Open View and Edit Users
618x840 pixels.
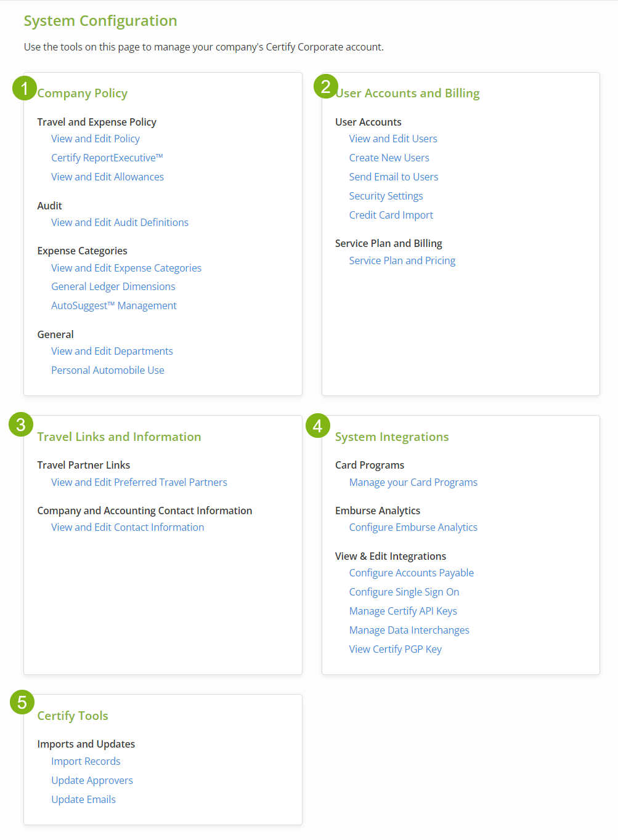click(392, 139)
